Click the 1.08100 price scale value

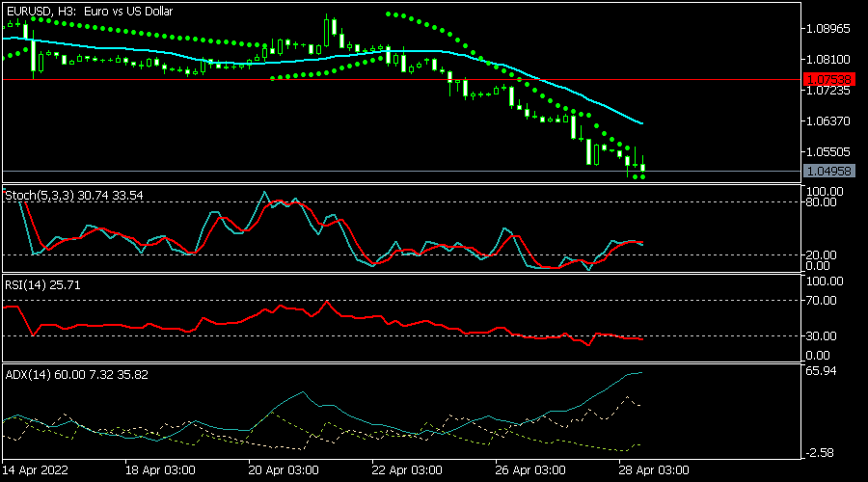click(827, 59)
